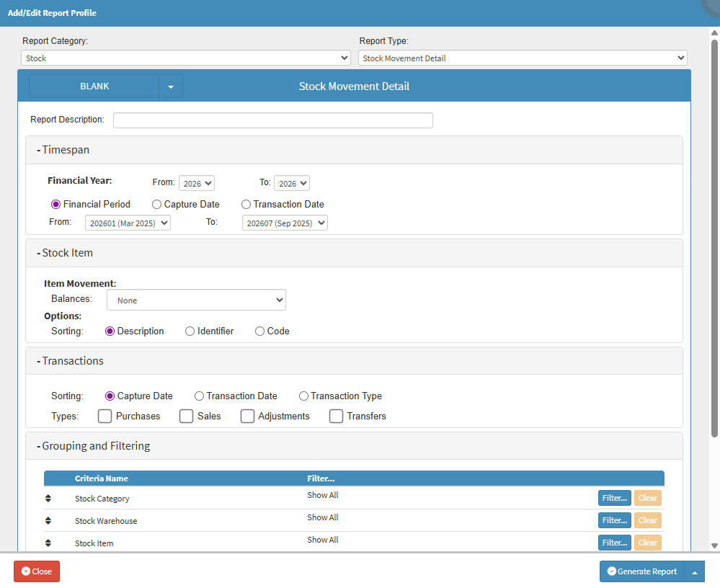Collapse the Timespan section header
Image resolution: width=720 pixels, height=588 pixels.
pos(65,151)
